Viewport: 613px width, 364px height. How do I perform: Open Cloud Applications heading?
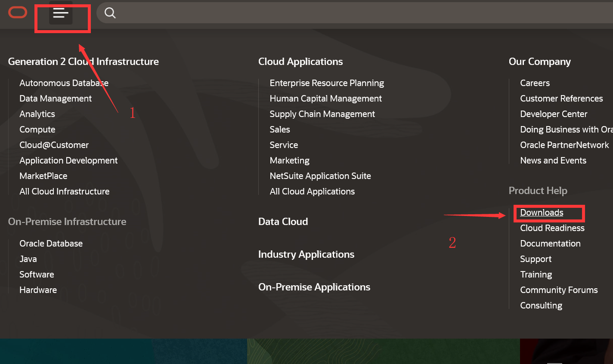tap(300, 62)
